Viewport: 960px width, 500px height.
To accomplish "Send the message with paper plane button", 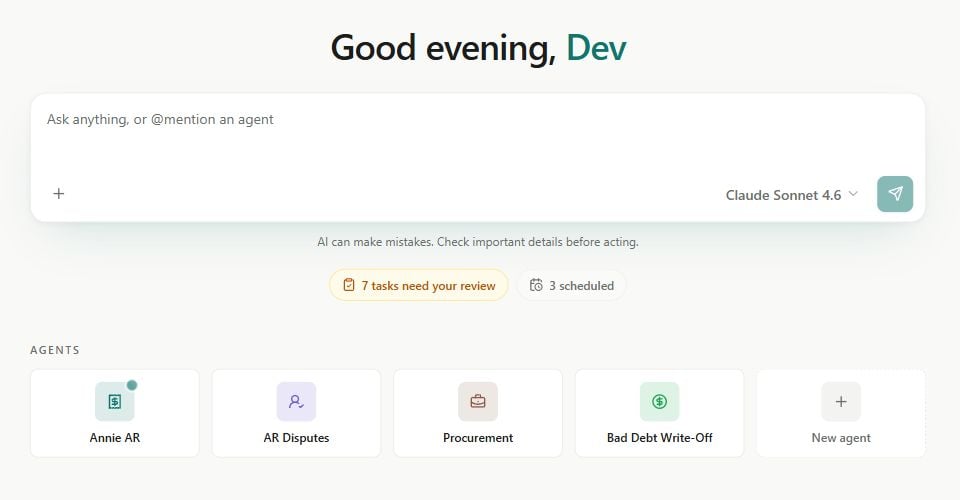I will point(894,194).
